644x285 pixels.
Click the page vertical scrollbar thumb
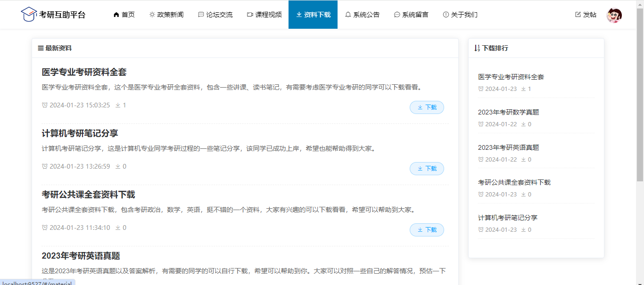pos(640,94)
